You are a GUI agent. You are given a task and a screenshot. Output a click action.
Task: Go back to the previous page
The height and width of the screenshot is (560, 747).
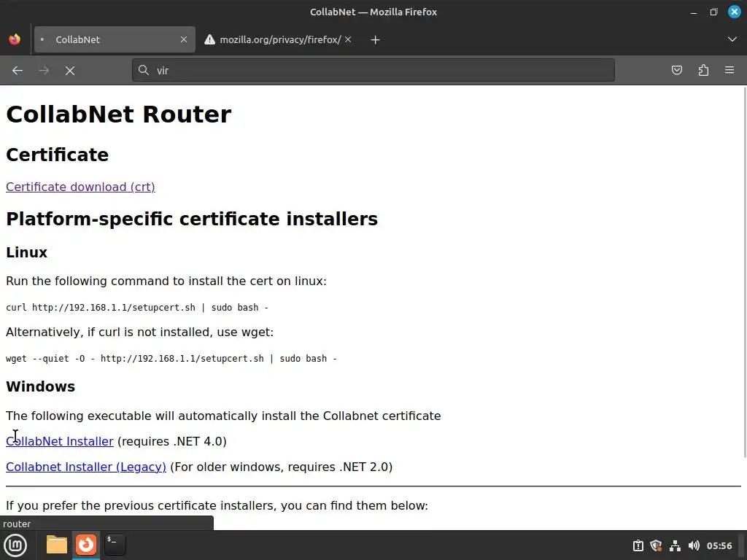(18, 71)
